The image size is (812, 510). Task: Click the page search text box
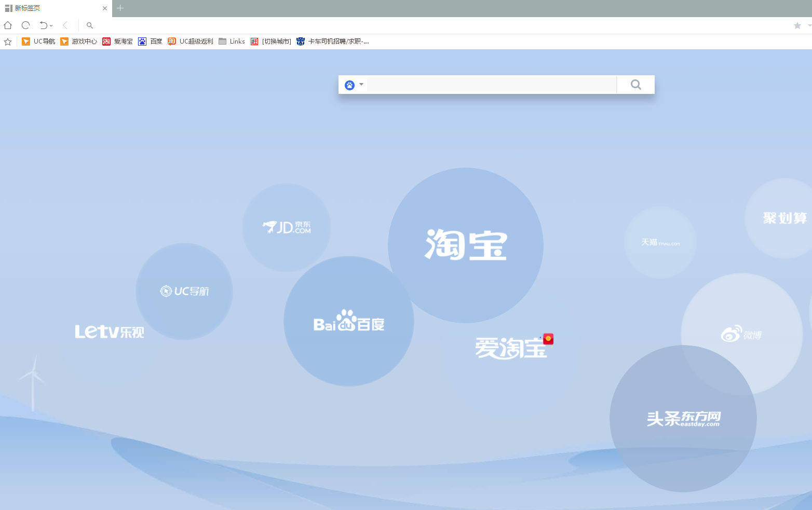click(492, 85)
